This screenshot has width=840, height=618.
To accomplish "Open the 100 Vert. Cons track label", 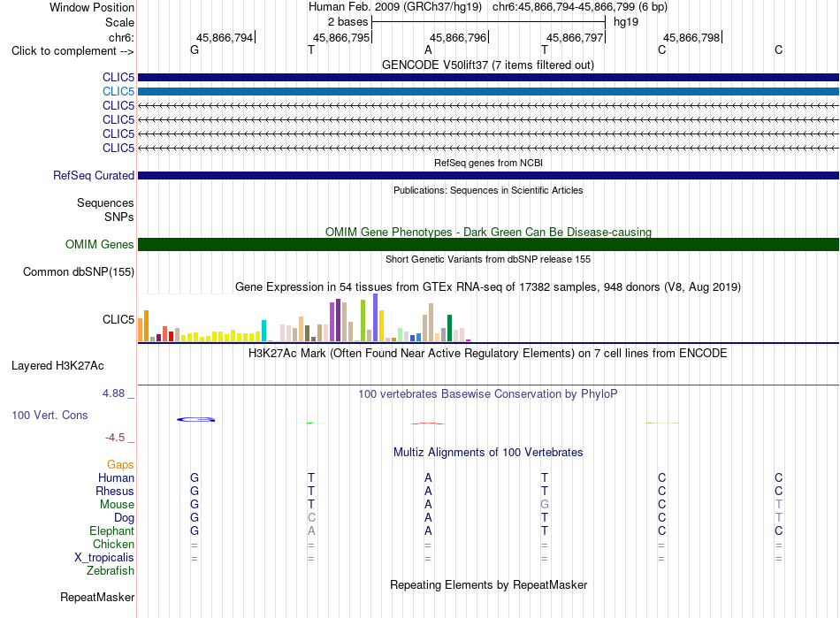I will (50, 415).
